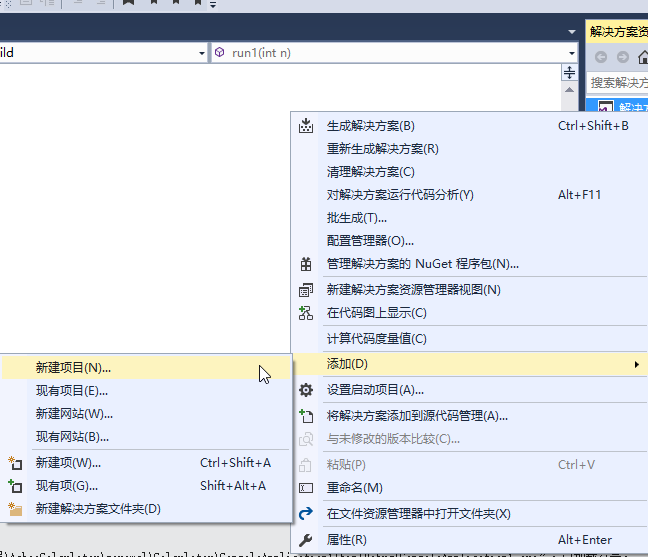Choose 设置启动项目(A)...
Viewport: 648px width, 557px height.
[x=469, y=390]
